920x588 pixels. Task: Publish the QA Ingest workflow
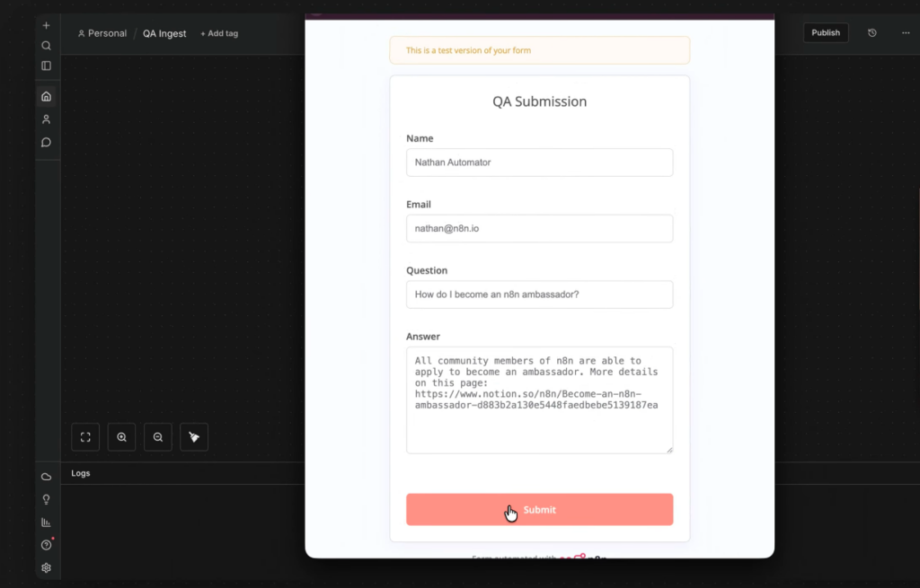click(x=825, y=32)
